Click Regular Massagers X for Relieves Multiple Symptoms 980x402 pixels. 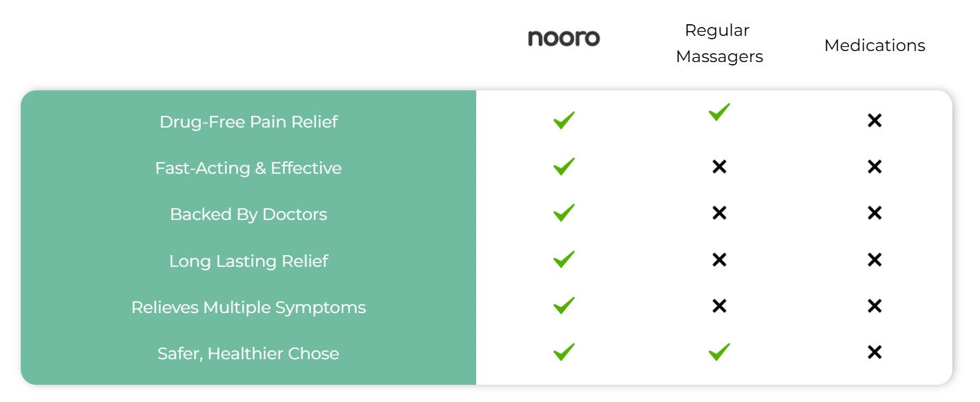point(719,306)
